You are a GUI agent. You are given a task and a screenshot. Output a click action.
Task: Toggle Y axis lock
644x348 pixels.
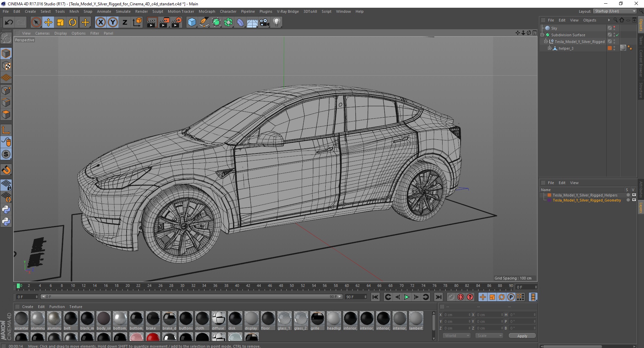113,23
